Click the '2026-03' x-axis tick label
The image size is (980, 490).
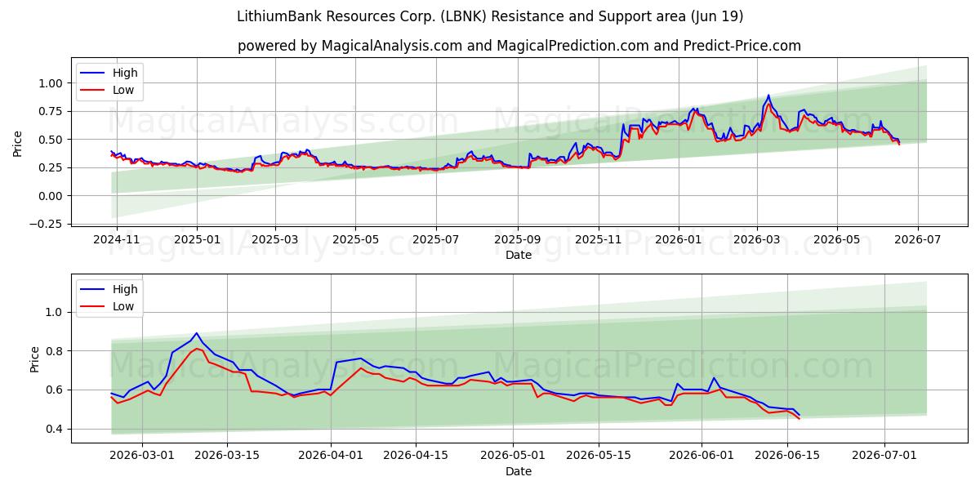[x=756, y=239]
